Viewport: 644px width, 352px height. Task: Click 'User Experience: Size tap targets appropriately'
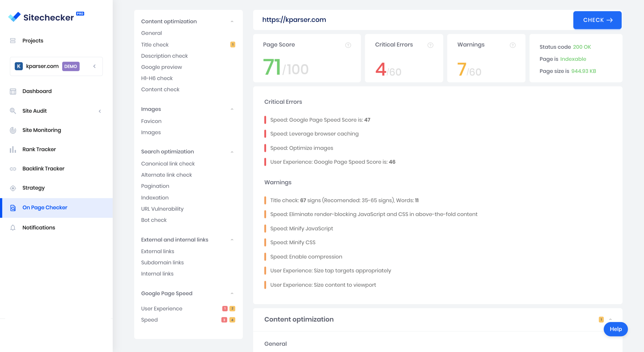point(331,271)
